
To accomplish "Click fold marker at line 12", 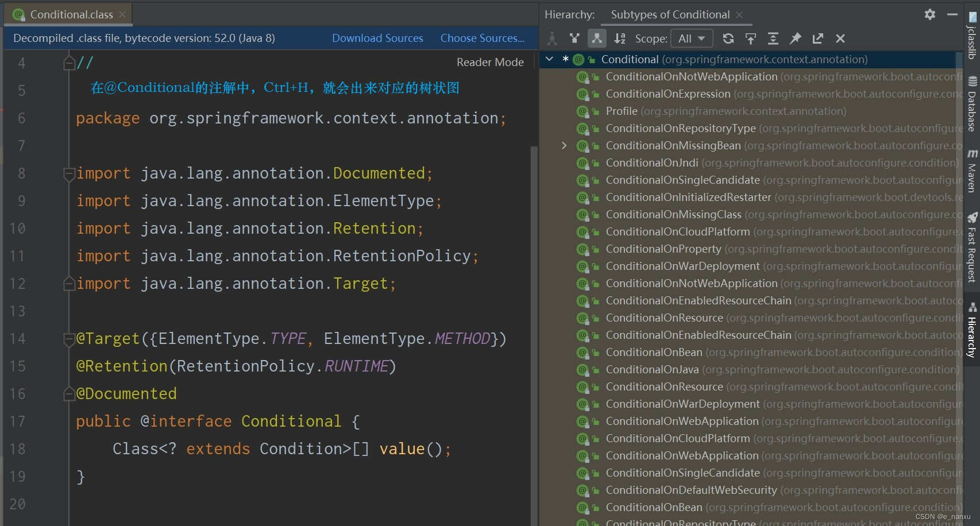I will click(x=69, y=283).
